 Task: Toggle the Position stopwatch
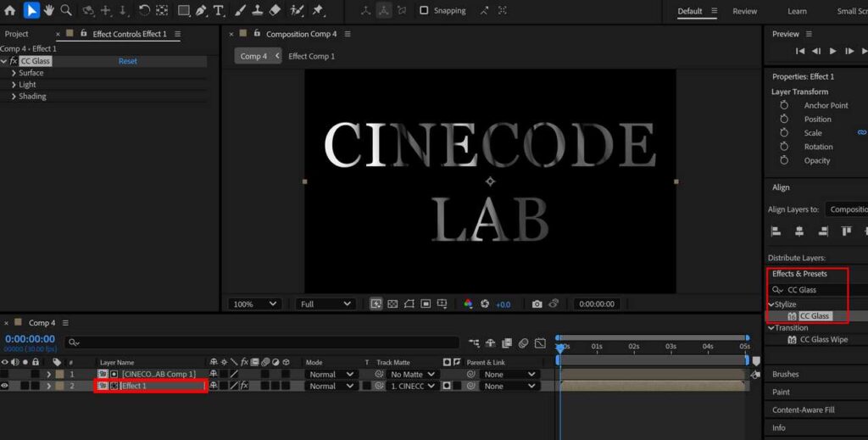(784, 119)
